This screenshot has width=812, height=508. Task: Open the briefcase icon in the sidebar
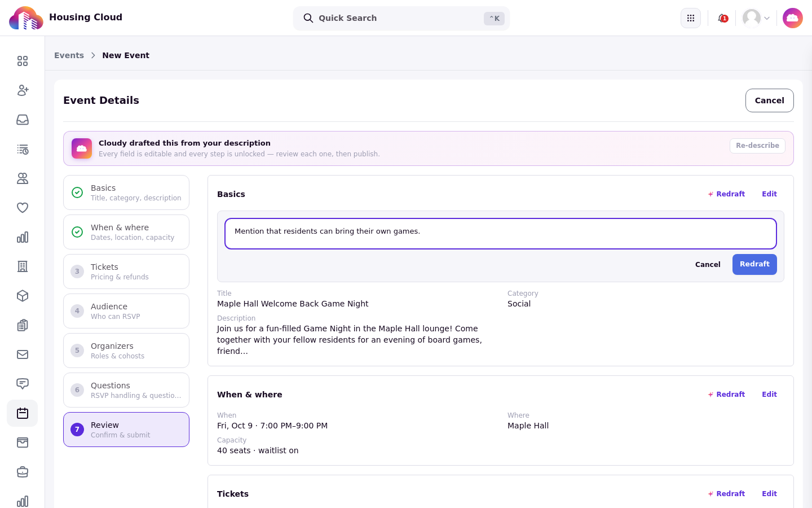(23, 472)
